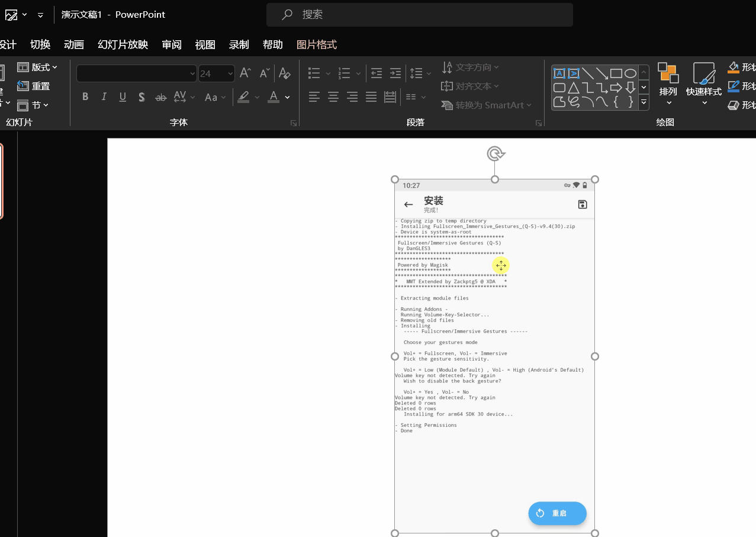
Task: Pick the Elbow Connector shape
Action: (x=588, y=88)
